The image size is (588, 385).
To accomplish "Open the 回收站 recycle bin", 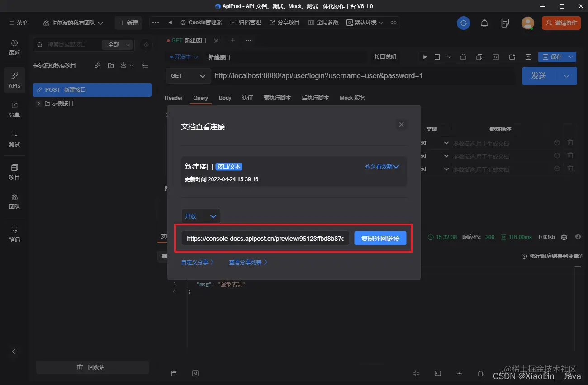I will 93,367.
